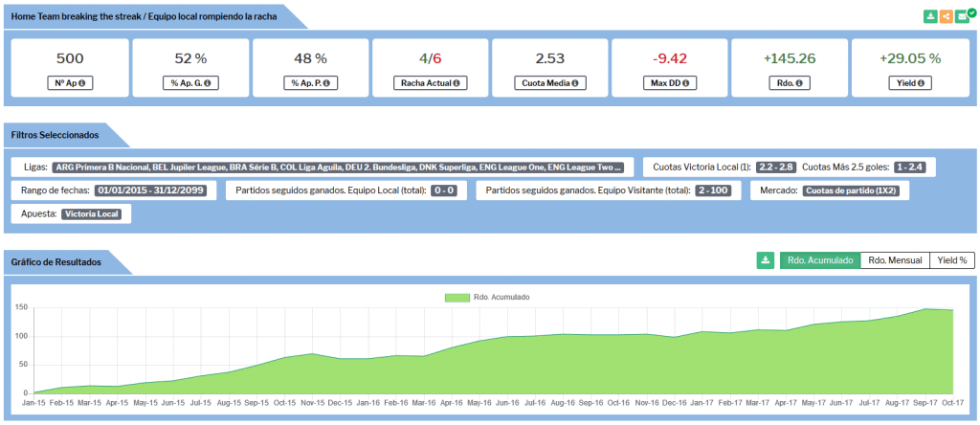This screenshot has width=980, height=425.
Task: Expand the truncated Ligas filter list
Action: point(344,167)
